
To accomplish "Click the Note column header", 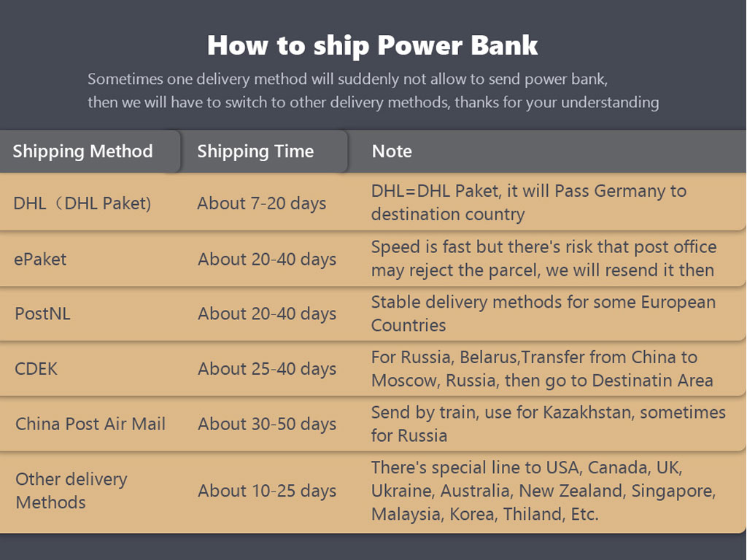I will 392,152.
